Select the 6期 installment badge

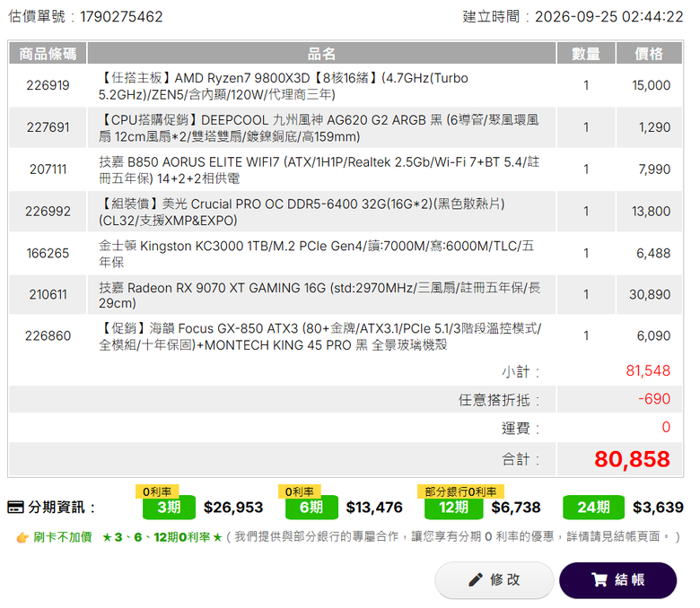point(311,508)
